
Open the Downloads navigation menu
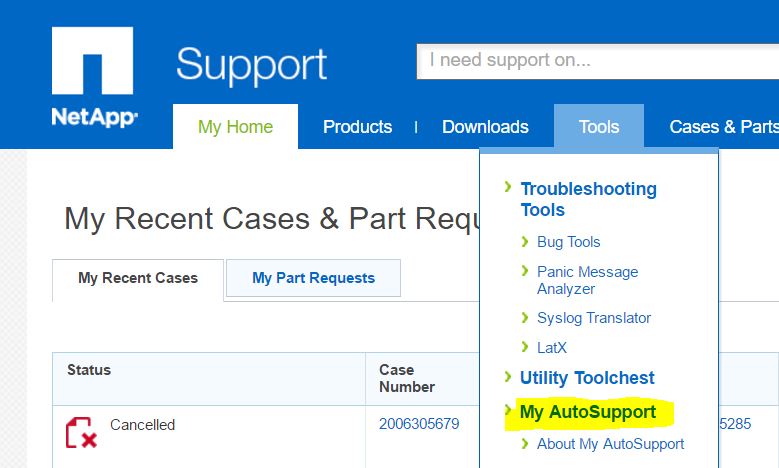pyautogui.click(x=485, y=127)
